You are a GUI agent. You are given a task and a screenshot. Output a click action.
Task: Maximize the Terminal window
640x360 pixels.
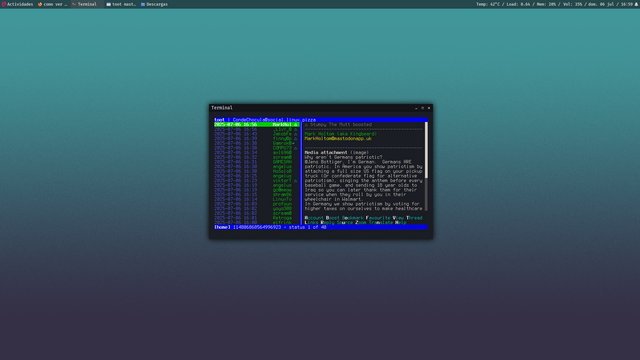(422, 108)
